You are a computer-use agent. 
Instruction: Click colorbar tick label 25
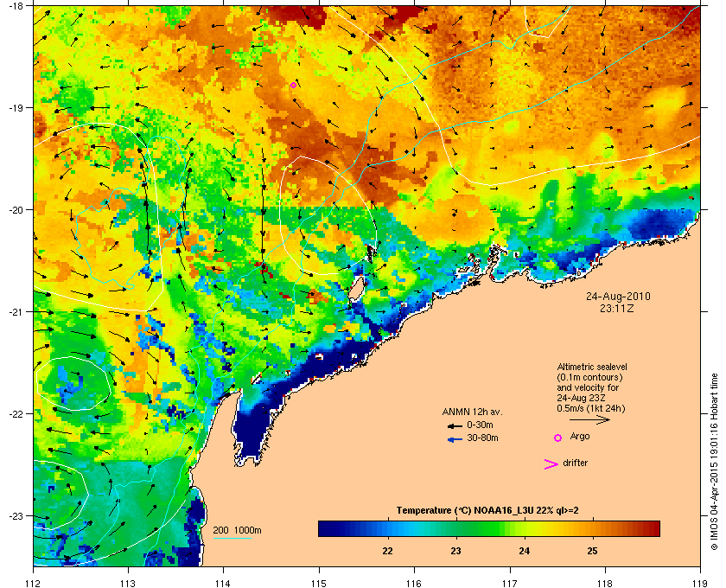click(592, 551)
